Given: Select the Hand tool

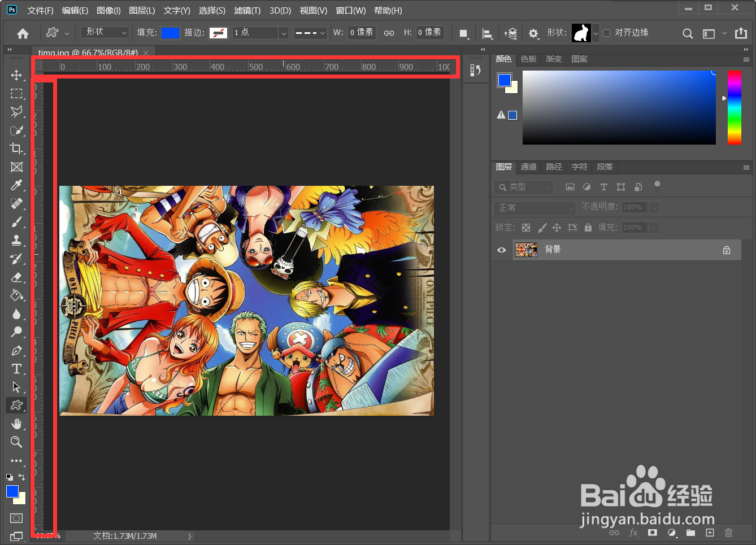Looking at the screenshot, I should pos(16,424).
